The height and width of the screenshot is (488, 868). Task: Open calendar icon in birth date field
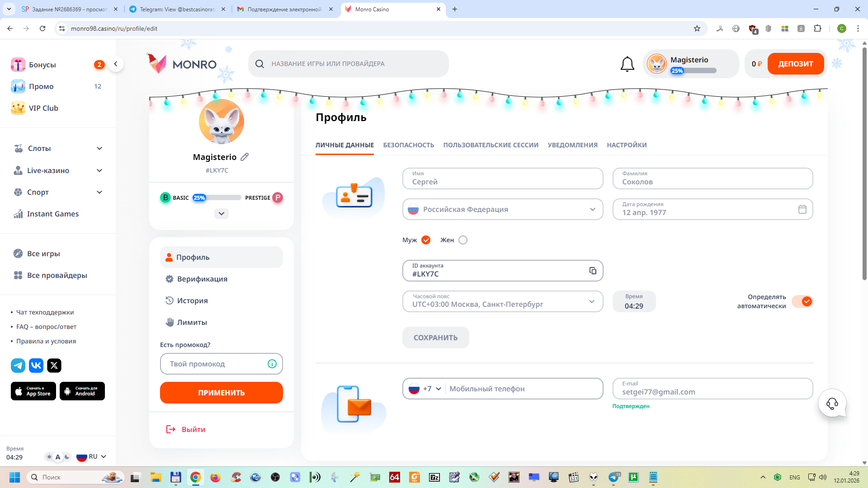[x=802, y=209]
